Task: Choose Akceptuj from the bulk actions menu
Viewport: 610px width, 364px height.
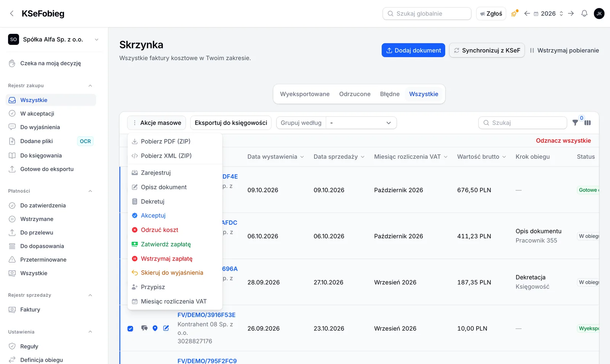Action: 175,216
